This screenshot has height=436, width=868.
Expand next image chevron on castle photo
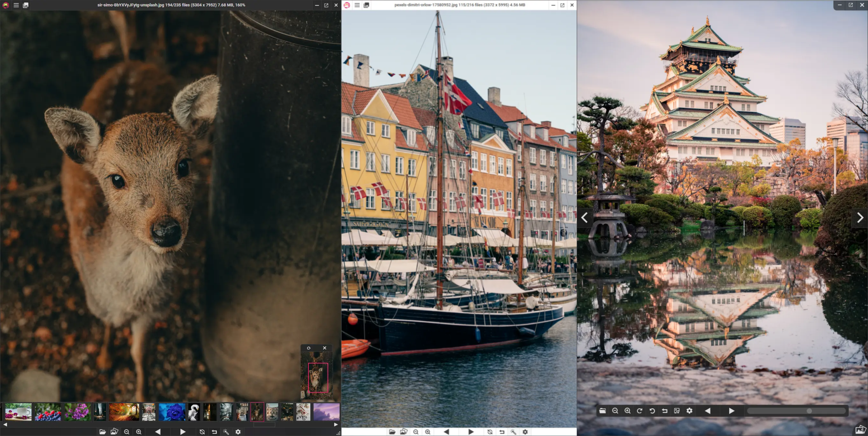click(860, 218)
